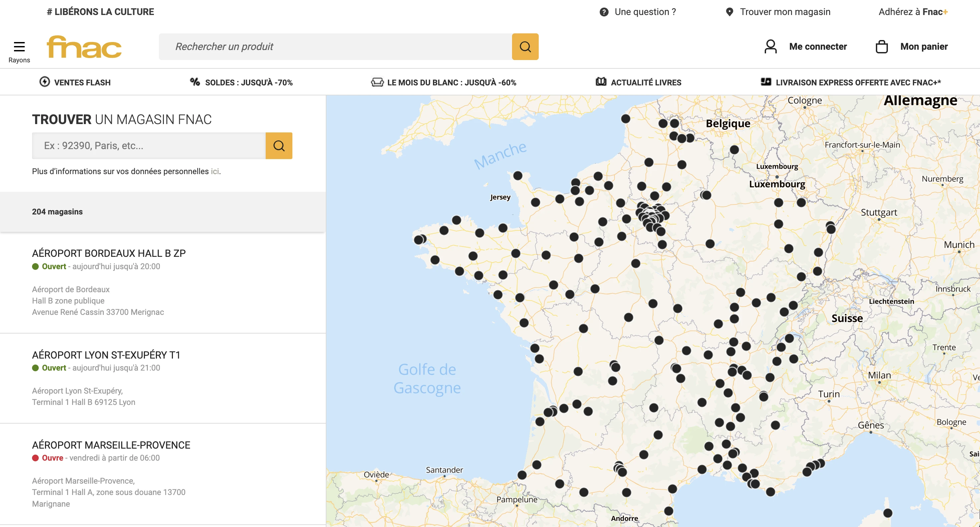This screenshot has width=980, height=527.
Task: Click the Jersey label on map
Action: pos(500,197)
